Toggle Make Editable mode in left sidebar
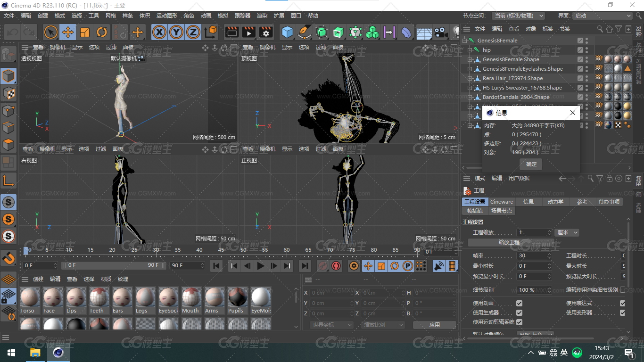 click(x=8, y=55)
